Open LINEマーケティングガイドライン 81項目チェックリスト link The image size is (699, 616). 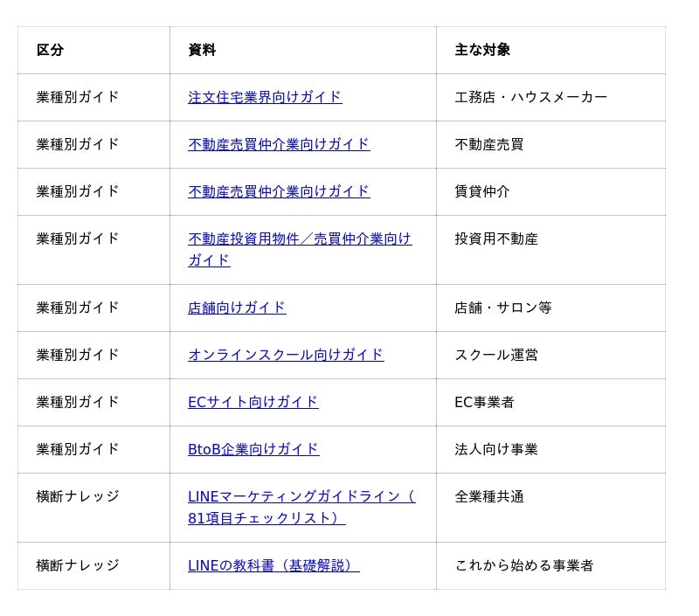coord(301,508)
